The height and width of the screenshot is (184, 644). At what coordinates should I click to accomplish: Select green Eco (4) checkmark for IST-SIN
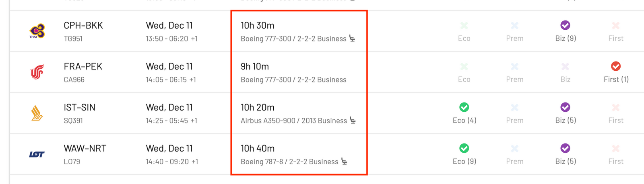click(x=464, y=107)
